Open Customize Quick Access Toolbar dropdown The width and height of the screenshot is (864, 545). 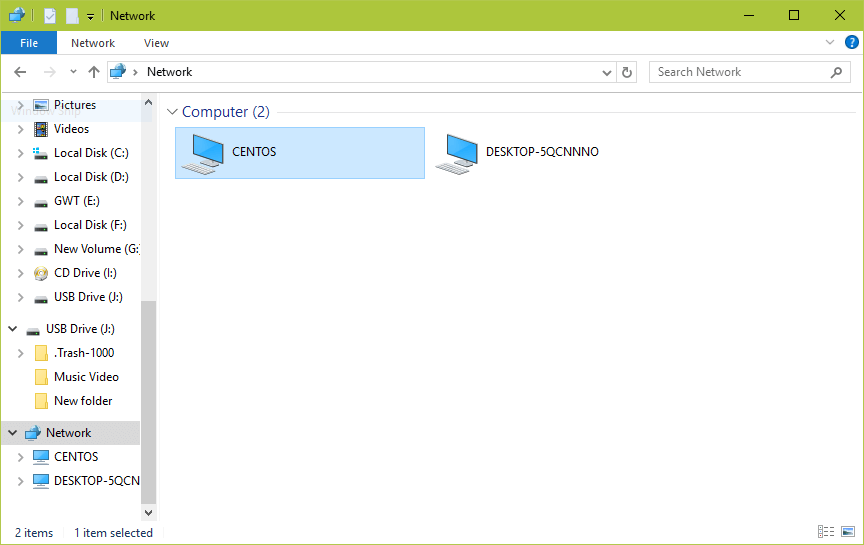[90, 17]
